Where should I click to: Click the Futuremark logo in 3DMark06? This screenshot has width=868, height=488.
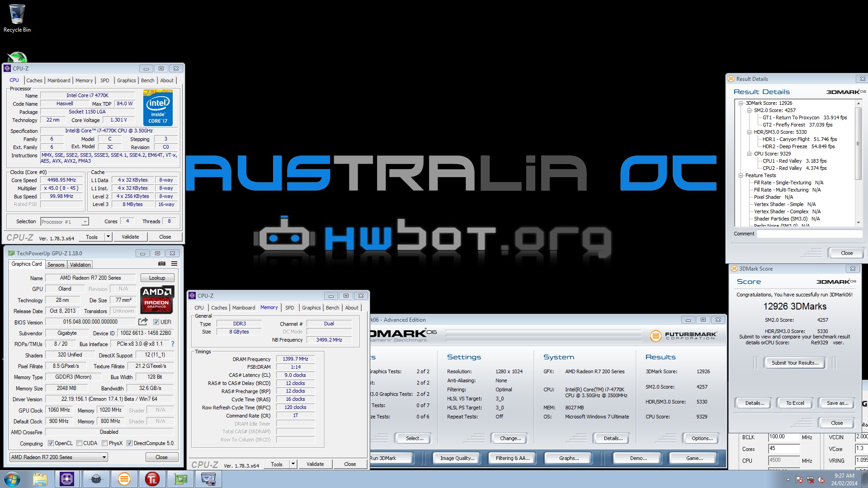(683, 336)
